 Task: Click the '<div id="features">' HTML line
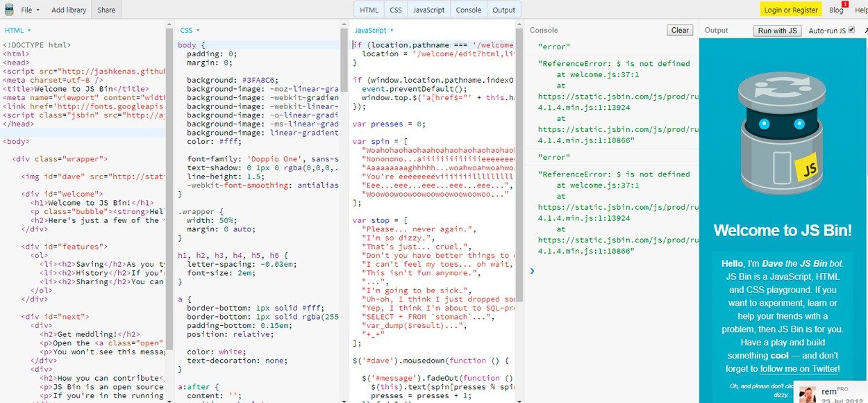[x=64, y=246]
